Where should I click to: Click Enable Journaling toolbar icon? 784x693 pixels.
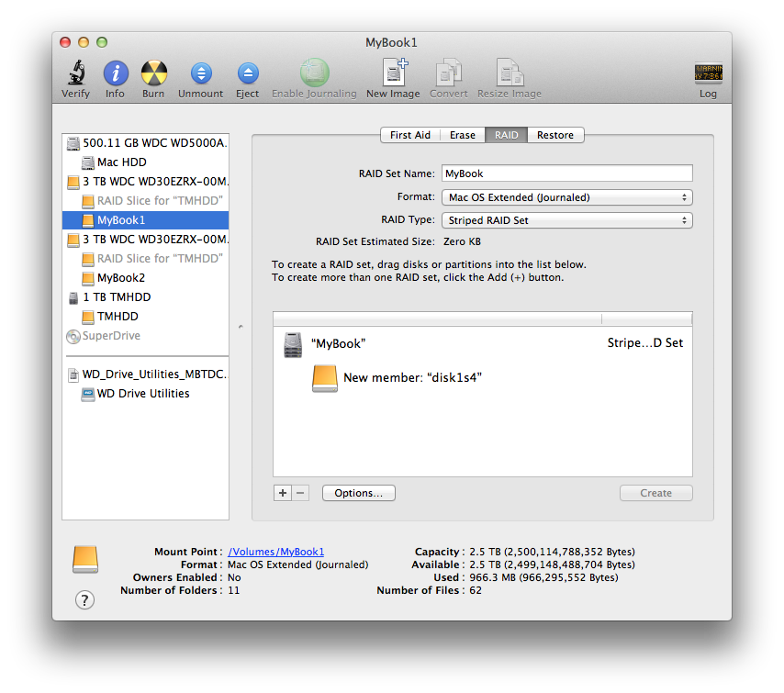(315, 73)
